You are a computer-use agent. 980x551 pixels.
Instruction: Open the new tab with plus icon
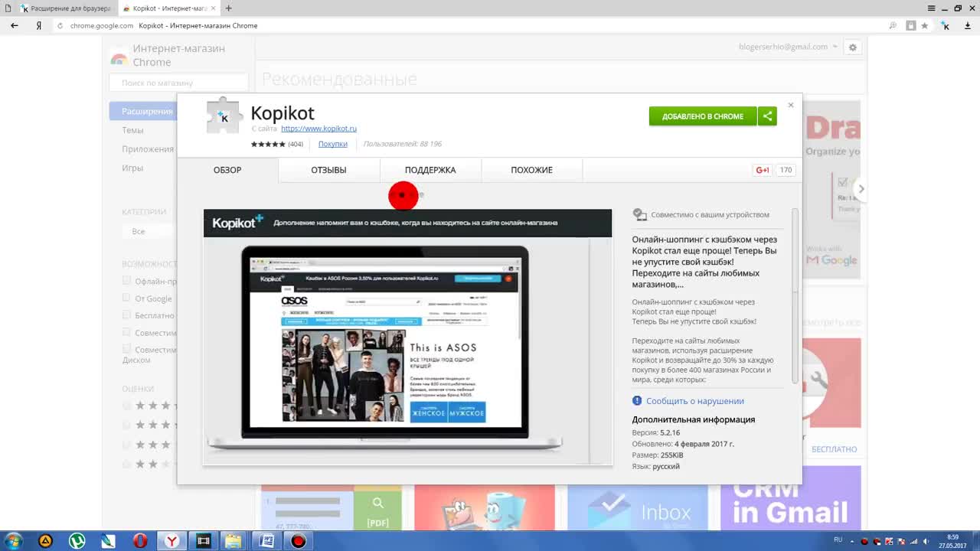pyautogui.click(x=228, y=8)
